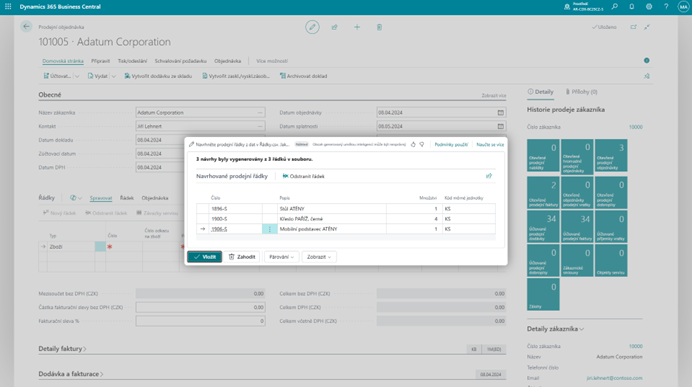Open the Schvalování požadavku menu
Image resolution: width=692 pixels, height=387 pixels.
[181, 61]
